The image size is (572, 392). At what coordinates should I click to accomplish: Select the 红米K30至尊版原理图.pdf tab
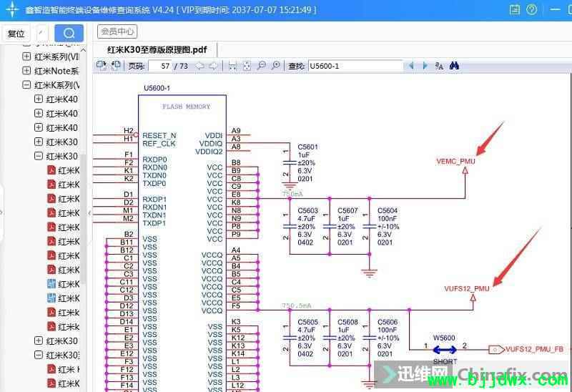coord(157,49)
